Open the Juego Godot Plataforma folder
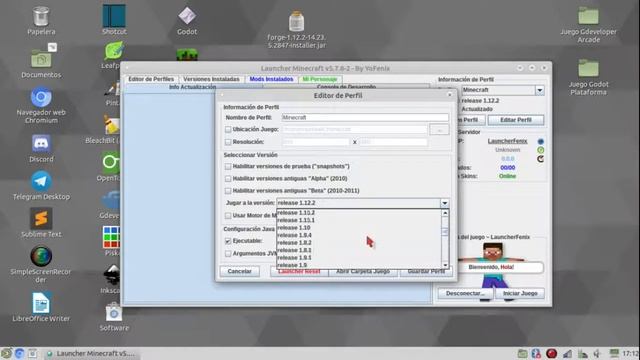Viewport: 640px width, 360px height. [x=588, y=68]
